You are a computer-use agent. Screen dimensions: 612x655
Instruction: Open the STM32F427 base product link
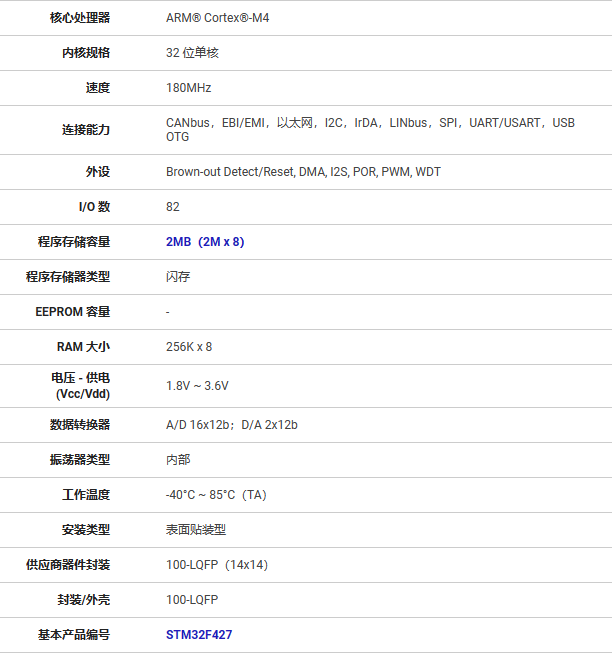(x=199, y=635)
